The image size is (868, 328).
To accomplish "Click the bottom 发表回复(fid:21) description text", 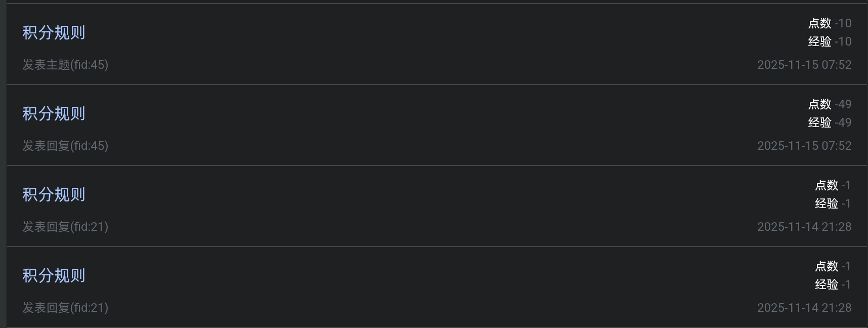I will point(65,308).
